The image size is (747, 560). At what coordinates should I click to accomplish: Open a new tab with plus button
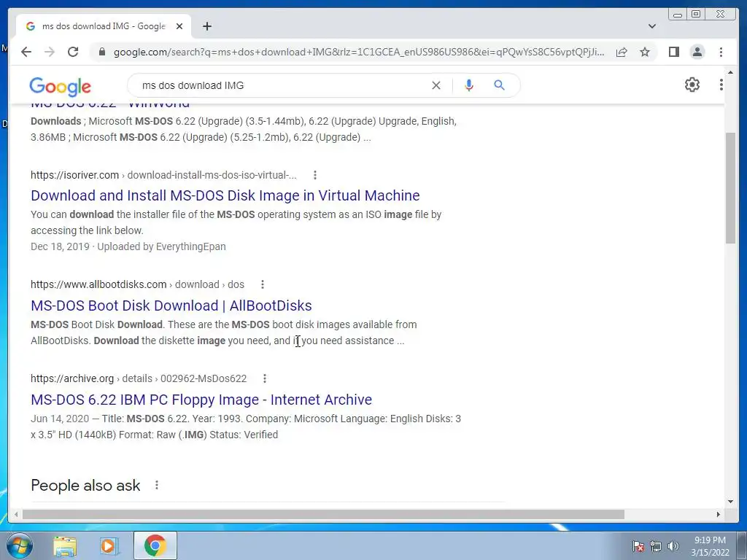point(206,26)
